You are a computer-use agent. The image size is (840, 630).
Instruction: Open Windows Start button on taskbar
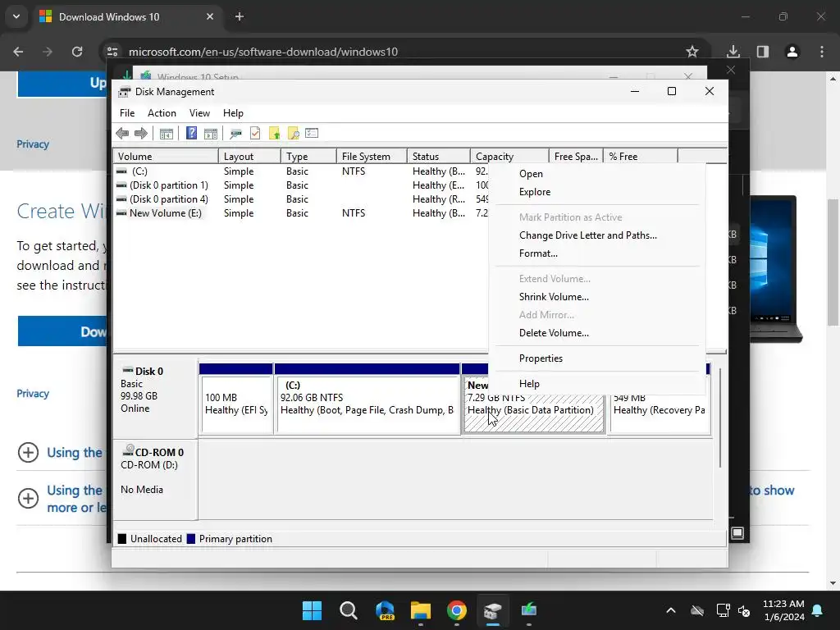point(312,610)
